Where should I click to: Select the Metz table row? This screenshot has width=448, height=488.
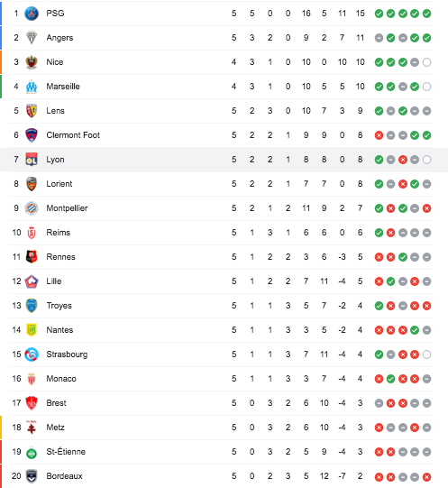point(221,428)
